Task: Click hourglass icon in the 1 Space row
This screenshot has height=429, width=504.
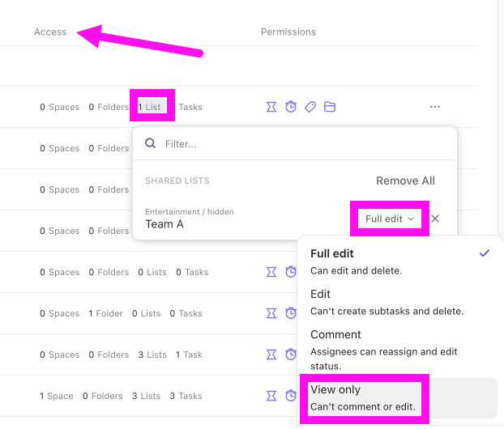Action: pos(271,396)
